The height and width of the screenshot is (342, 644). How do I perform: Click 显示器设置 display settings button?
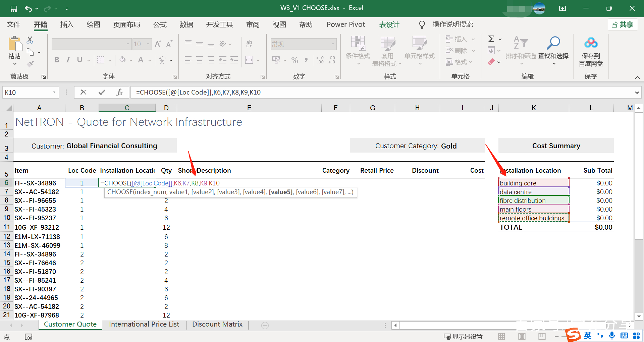pos(463,336)
